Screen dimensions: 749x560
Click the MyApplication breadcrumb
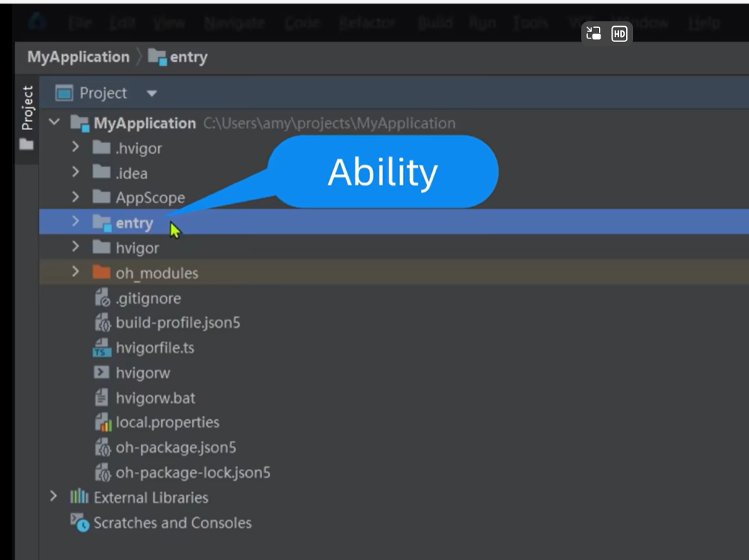pos(78,57)
